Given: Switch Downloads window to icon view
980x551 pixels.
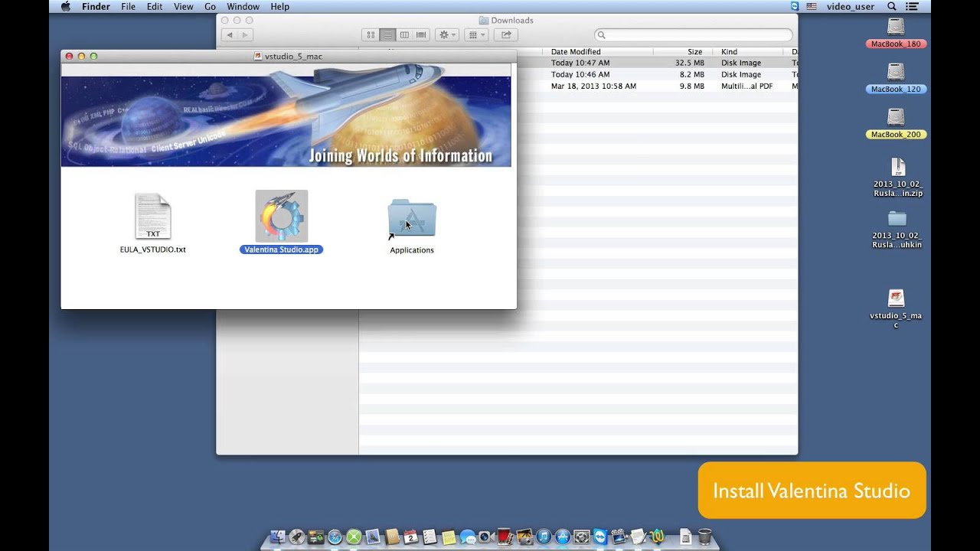Looking at the screenshot, I should [x=371, y=34].
